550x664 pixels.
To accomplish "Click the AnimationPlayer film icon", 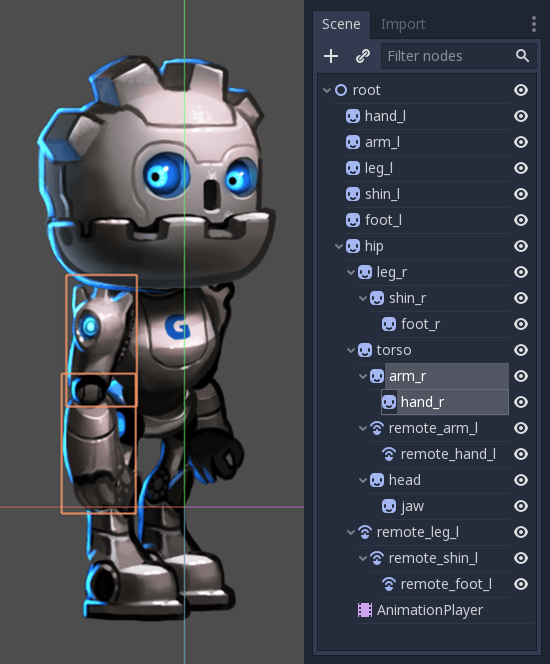I will tap(365, 610).
